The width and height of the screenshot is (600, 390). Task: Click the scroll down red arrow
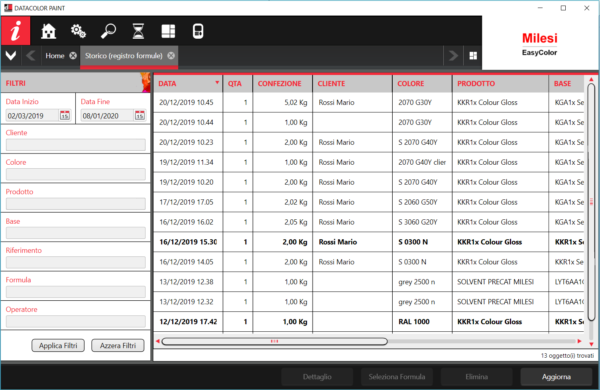tap(591, 344)
